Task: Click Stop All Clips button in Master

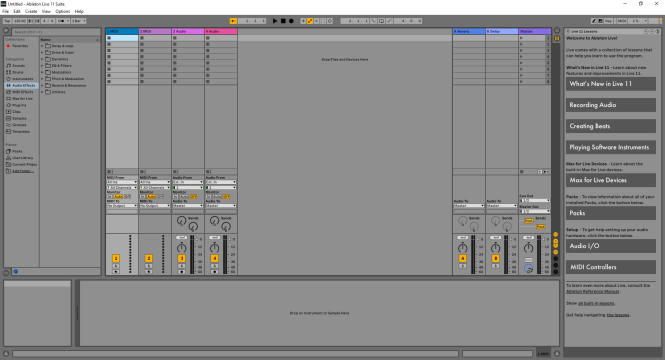Action: click(x=522, y=172)
